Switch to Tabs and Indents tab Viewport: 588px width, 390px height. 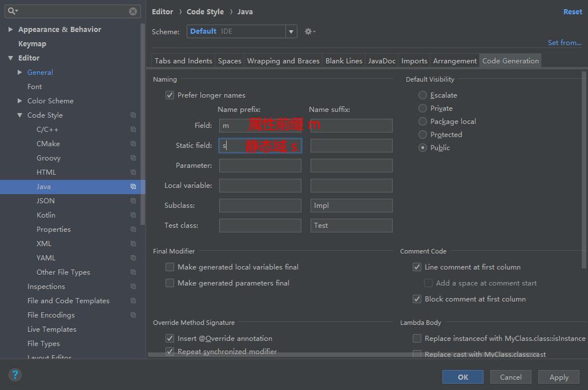pos(183,61)
